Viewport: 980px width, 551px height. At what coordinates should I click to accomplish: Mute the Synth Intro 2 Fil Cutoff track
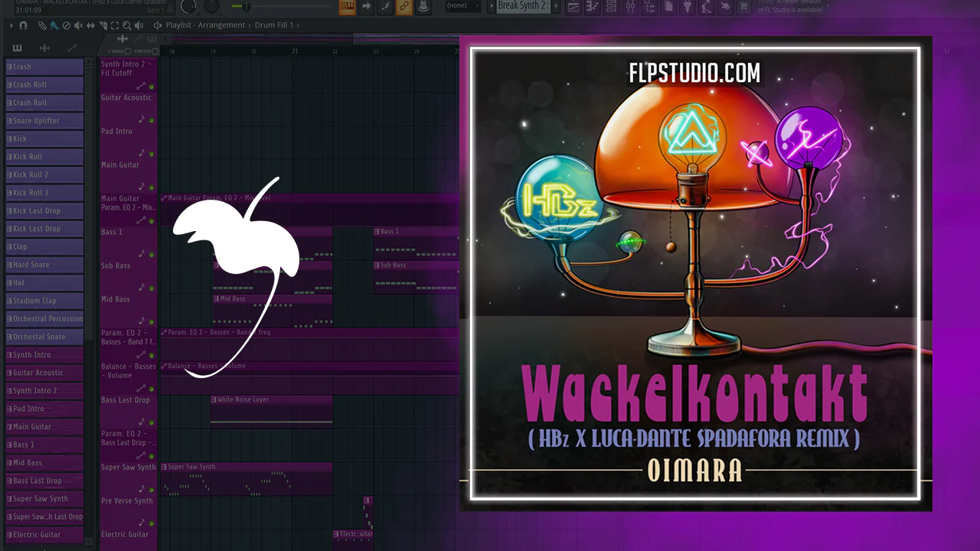(x=152, y=86)
